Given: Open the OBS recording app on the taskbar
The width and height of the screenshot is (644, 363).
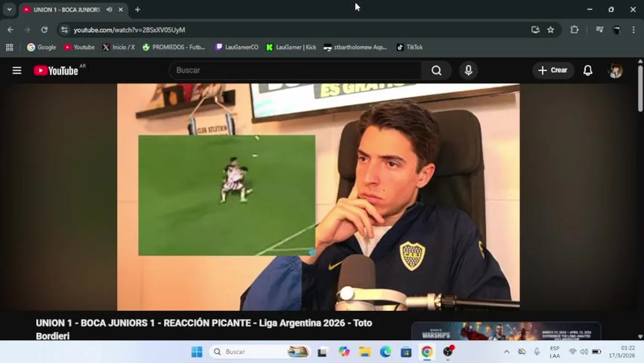Looking at the screenshot, I should click(x=448, y=352).
